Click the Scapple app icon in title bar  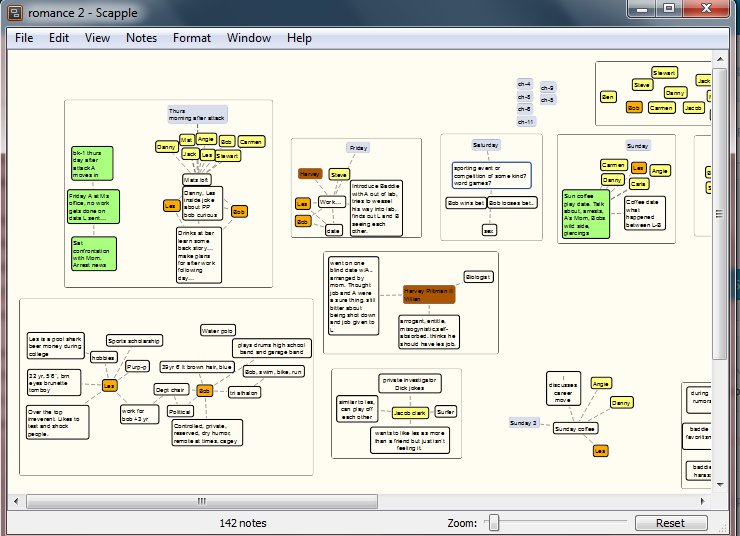click(x=14, y=10)
